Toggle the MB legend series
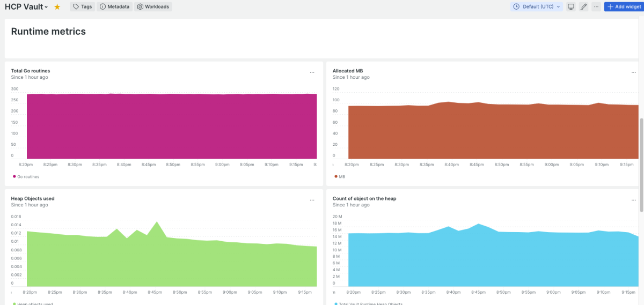 coord(341,176)
